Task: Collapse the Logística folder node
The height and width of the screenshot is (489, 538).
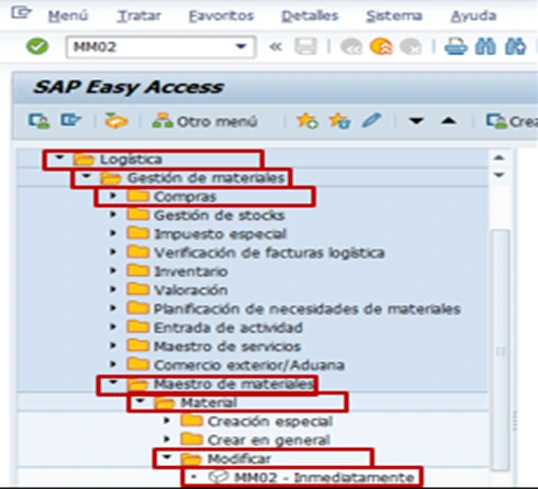Action: [60, 158]
